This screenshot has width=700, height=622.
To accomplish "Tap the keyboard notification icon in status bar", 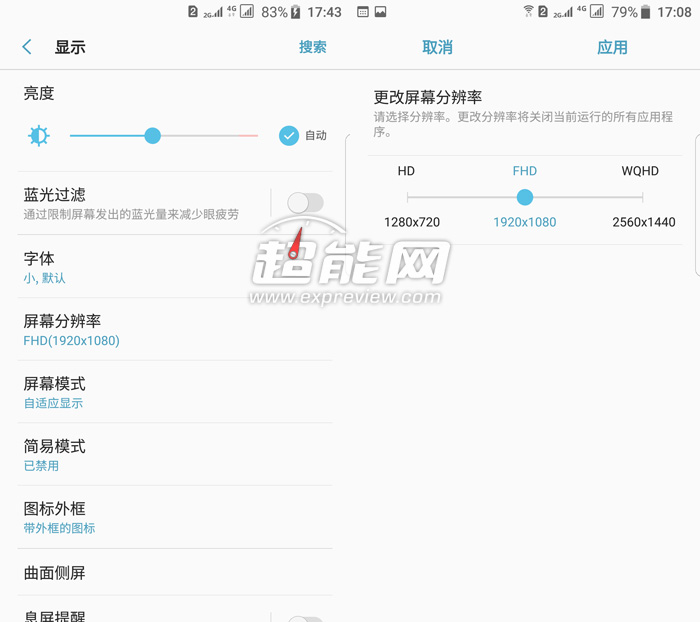I will (363, 12).
